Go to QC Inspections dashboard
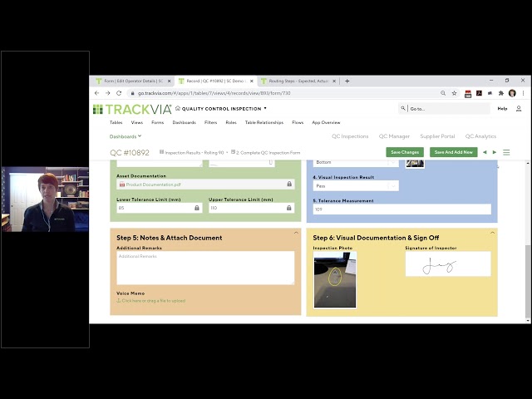The width and height of the screenshot is (532, 399). point(350,136)
